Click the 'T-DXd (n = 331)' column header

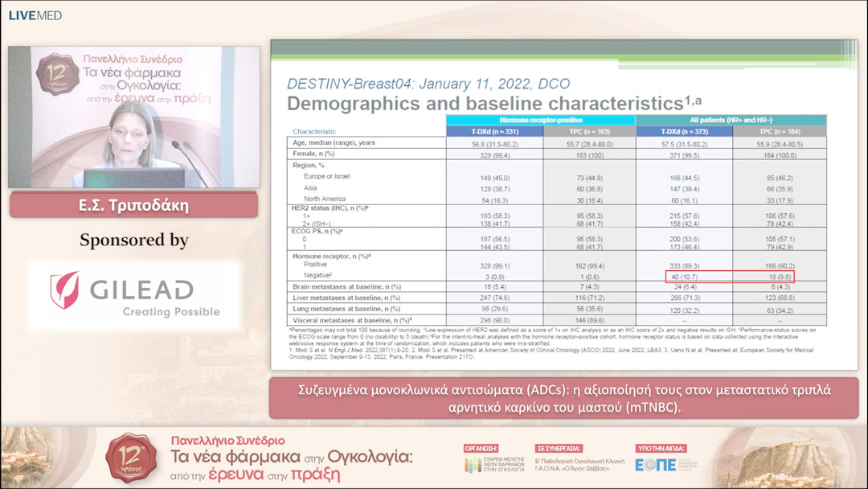495,131
